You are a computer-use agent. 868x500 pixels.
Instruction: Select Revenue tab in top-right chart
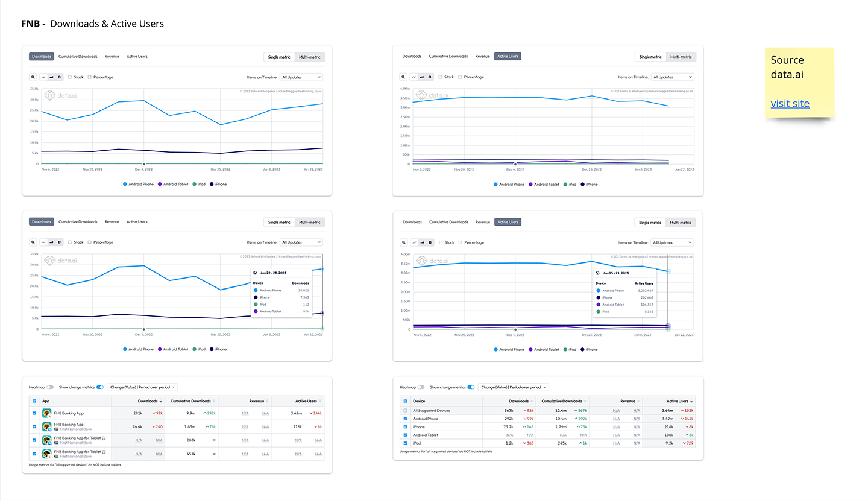(482, 57)
